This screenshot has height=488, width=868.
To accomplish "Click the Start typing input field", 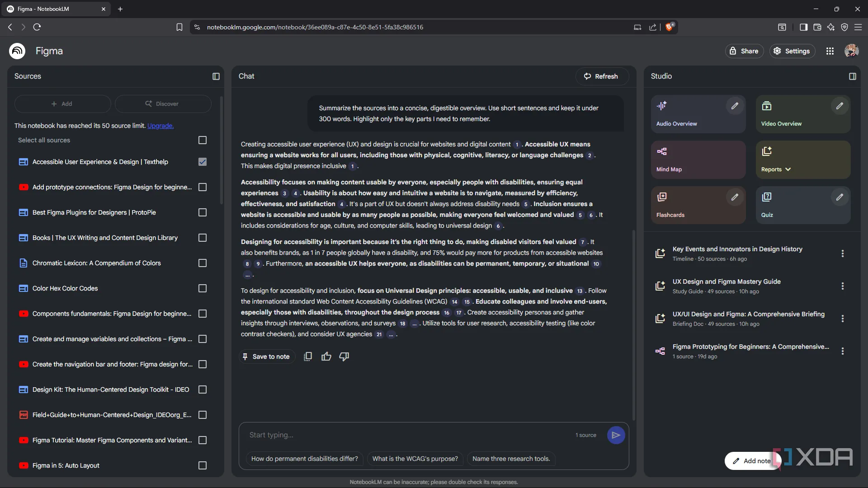I will 407,435.
